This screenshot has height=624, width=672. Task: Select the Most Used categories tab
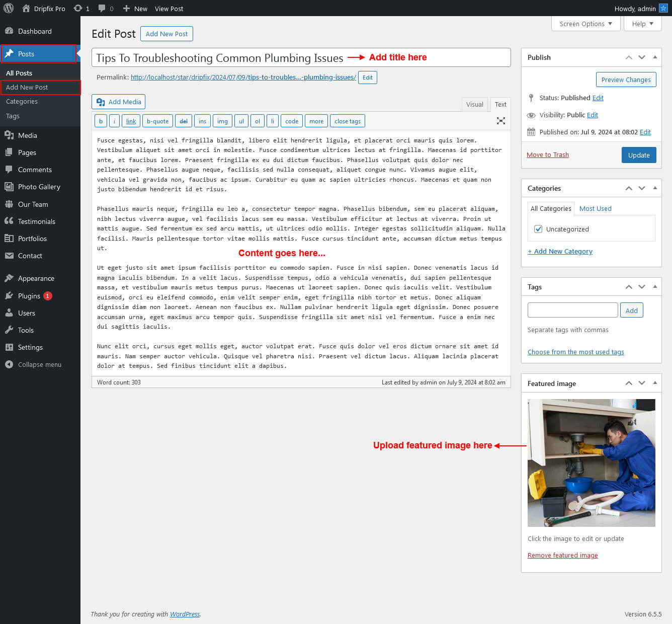595,208
